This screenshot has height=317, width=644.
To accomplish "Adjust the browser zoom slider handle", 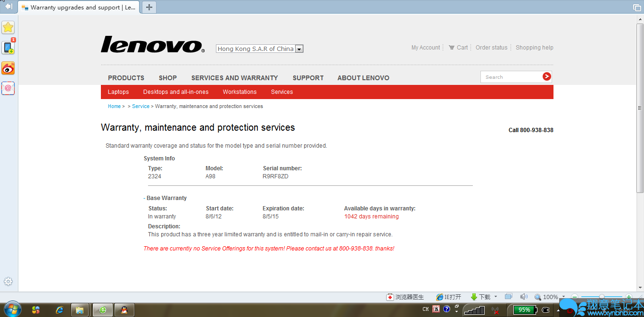I will 602,297.
